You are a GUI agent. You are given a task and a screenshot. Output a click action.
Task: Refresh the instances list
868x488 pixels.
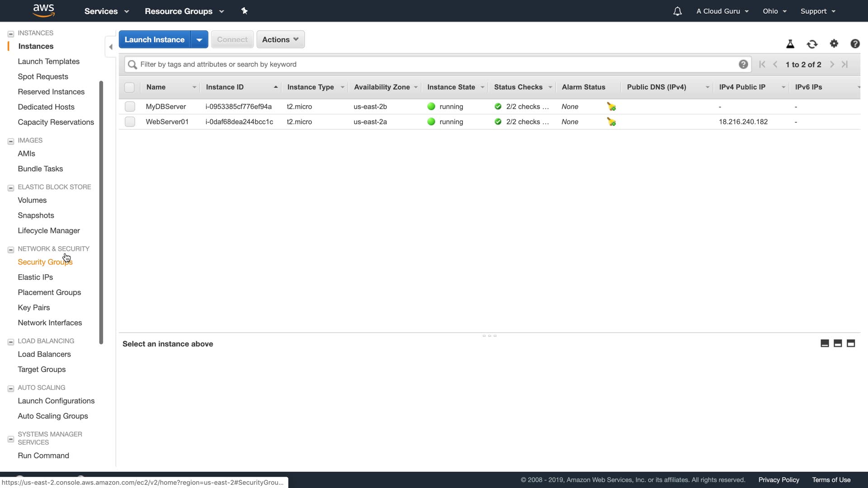(x=812, y=44)
